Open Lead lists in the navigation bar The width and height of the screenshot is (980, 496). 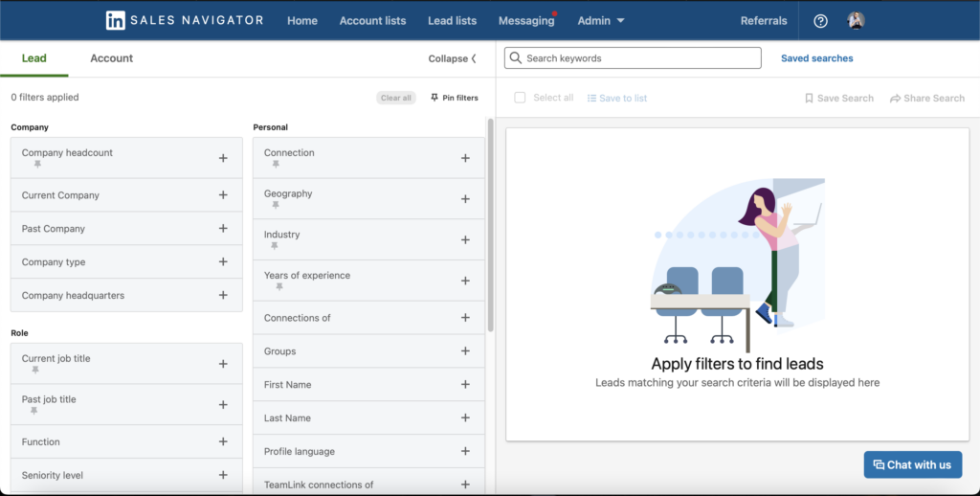(x=452, y=21)
